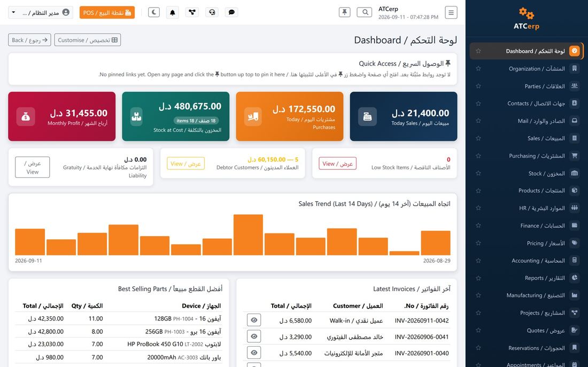The width and height of the screenshot is (588, 367).
Task: Open Appointments sidebar menu item
Action: [x=526, y=364]
